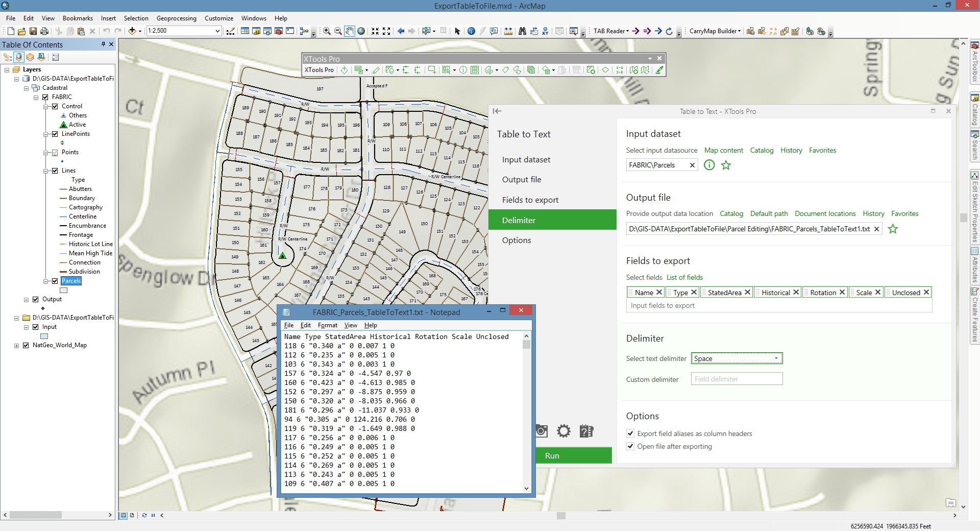The width and height of the screenshot is (980, 531).
Task: Toggle visibility of the Parcels layer
Action: point(55,281)
